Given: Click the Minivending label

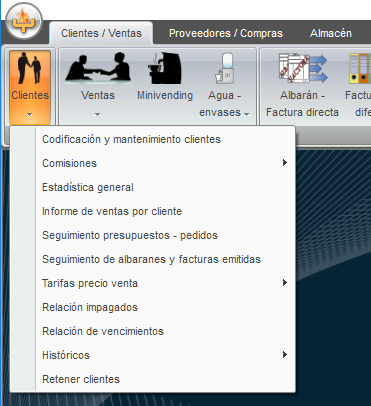Looking at the screenshot, I should click(165, 95).
